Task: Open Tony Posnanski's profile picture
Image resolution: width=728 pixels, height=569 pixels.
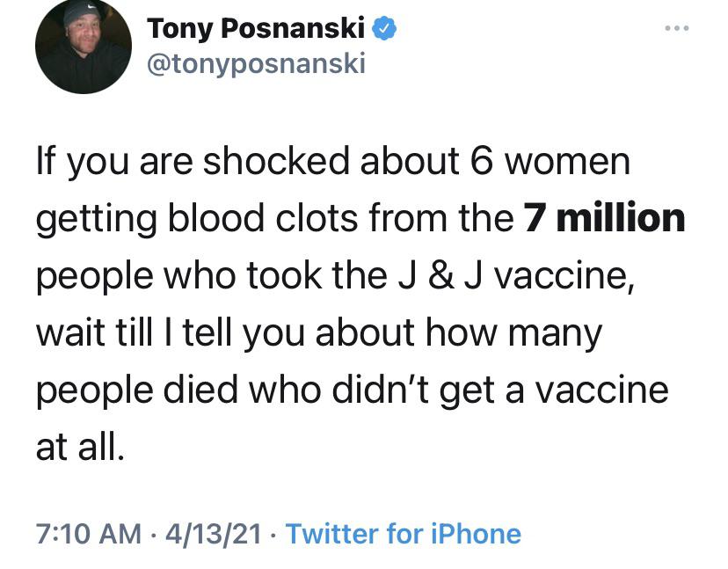Action: click(84, 47)
